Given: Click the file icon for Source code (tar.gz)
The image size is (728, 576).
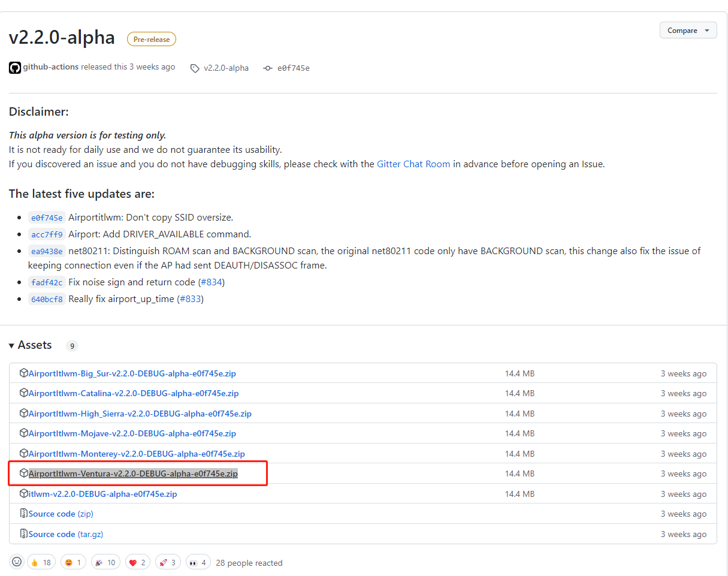Looking at the screenshot, I should pos(24,534).
